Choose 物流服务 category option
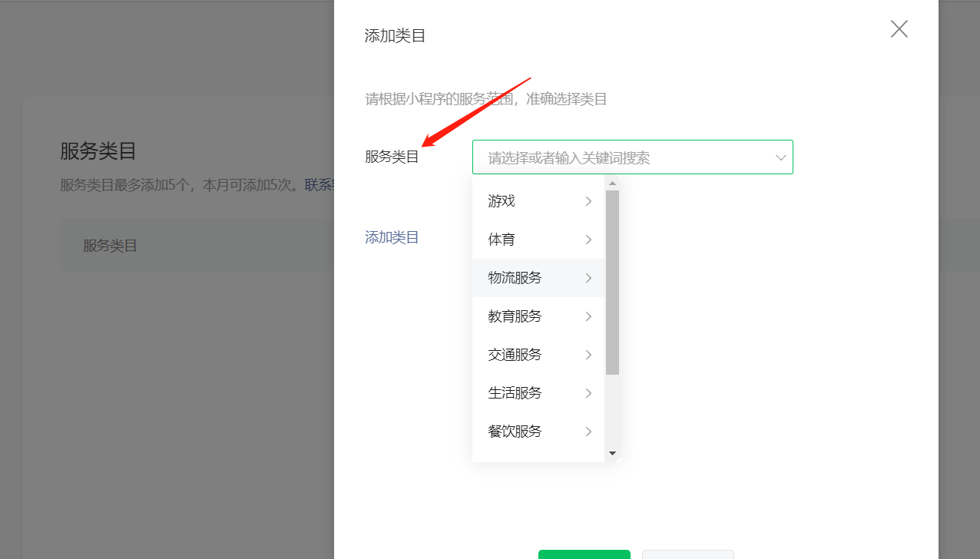Screen dimensions: 980x559 point(538,278)
